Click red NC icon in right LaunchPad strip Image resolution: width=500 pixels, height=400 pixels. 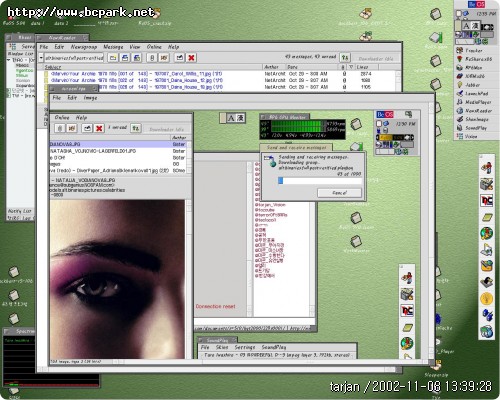coord(487,201)
